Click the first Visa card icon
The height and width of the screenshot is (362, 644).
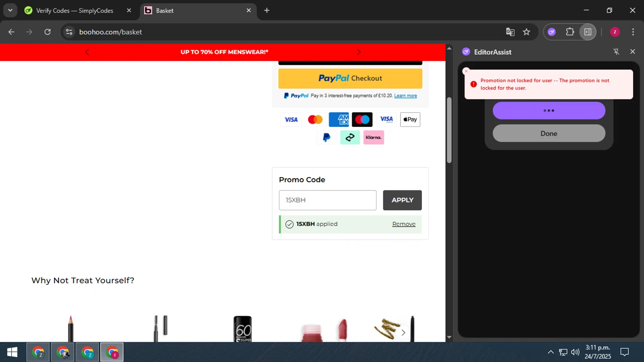(291, 120)
